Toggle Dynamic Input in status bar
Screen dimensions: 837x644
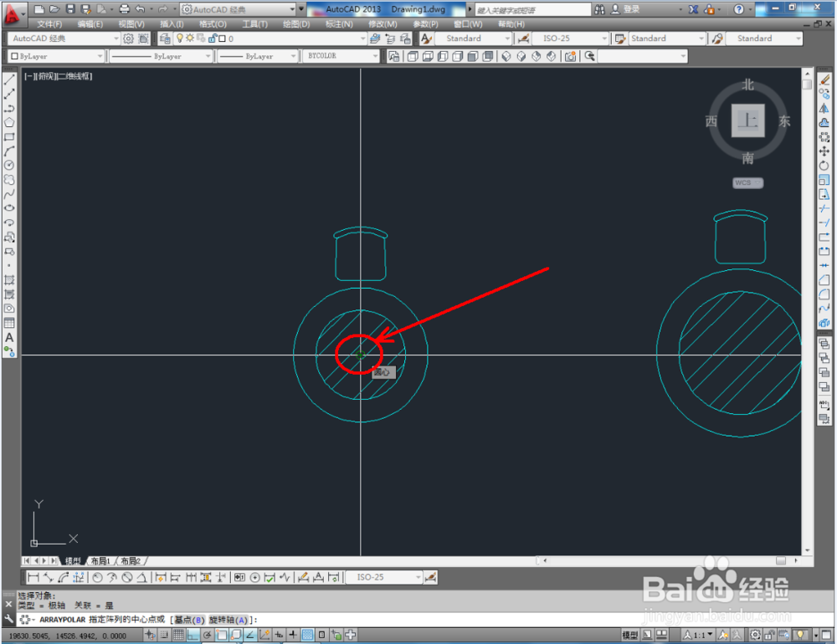[x=279, y=635]
